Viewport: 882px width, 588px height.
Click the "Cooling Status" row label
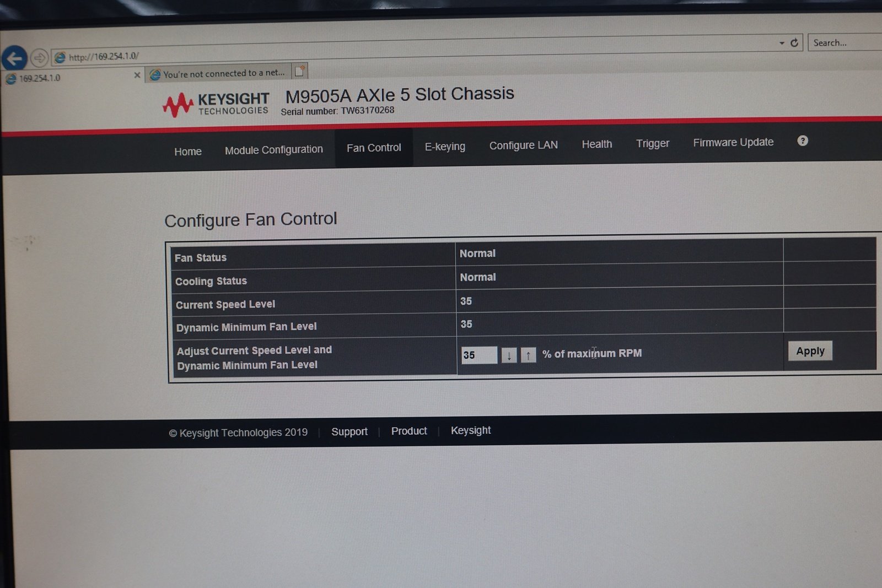pos(211,281)
